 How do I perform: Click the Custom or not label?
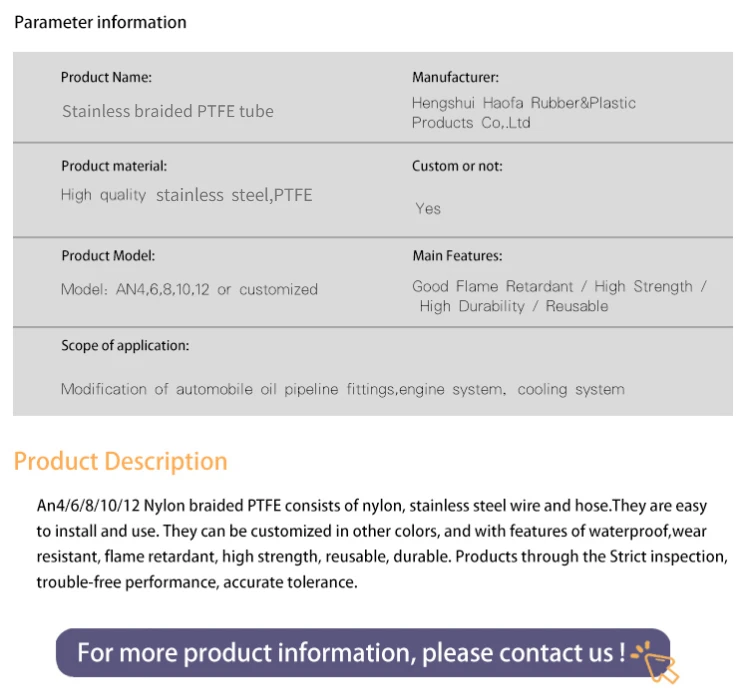(x=457, y=166)
